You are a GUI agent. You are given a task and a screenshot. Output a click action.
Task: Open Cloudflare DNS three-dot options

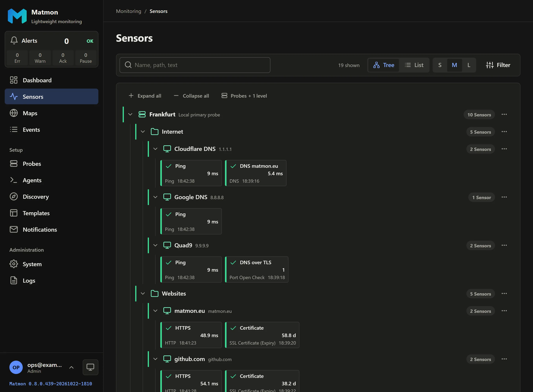tap(504, 149)
